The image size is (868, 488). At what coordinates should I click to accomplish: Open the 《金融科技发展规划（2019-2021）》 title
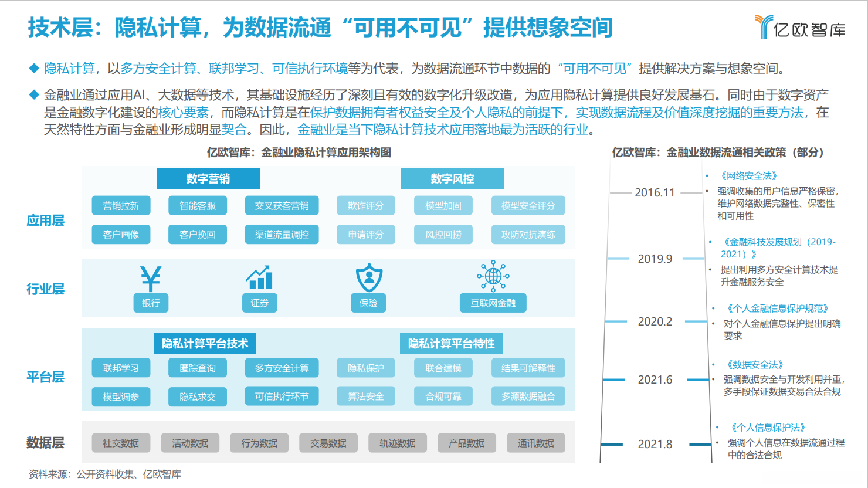coord(778,248)
